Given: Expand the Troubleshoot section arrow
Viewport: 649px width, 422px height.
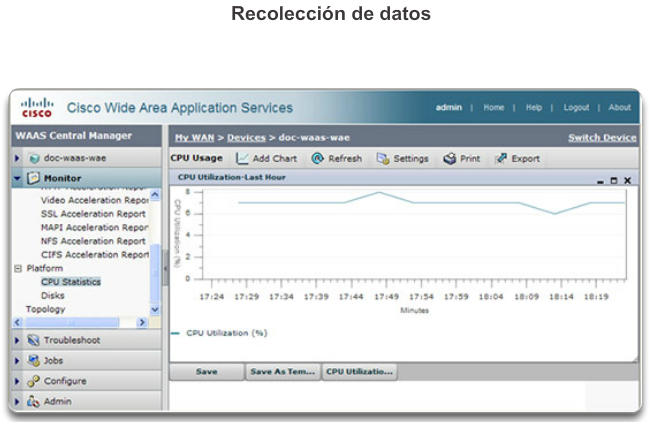Looking at the screenshot, I should 17,340.
